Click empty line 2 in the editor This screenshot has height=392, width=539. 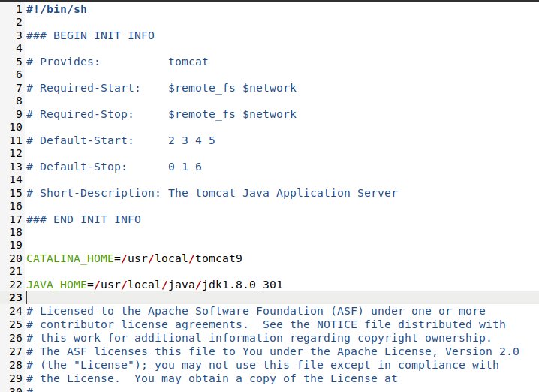tap(282, 23)
